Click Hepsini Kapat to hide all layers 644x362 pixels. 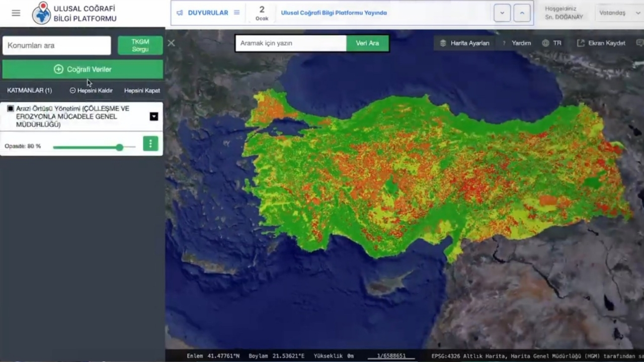pos(142,90)
